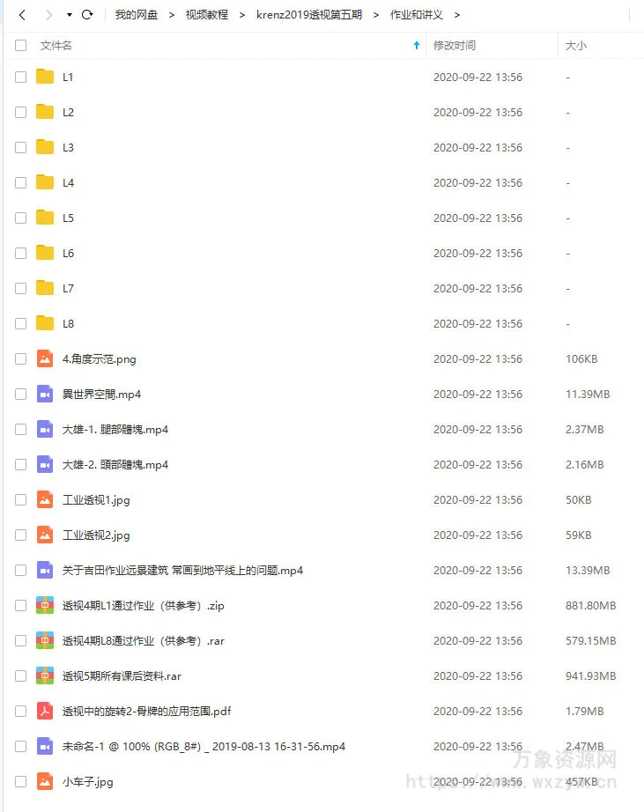
Task: Jump to krenz2019透视第五期 breadcrumb
Action: point(309,14)
